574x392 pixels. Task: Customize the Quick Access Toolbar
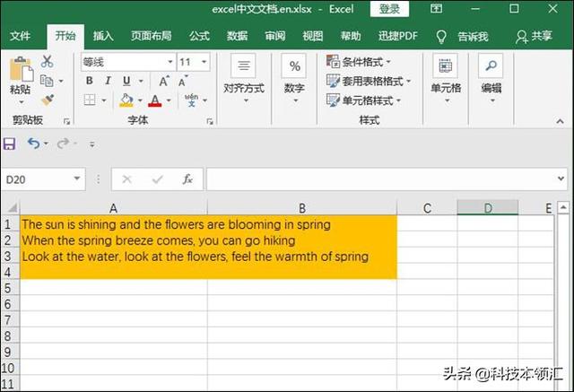[92, 144]
